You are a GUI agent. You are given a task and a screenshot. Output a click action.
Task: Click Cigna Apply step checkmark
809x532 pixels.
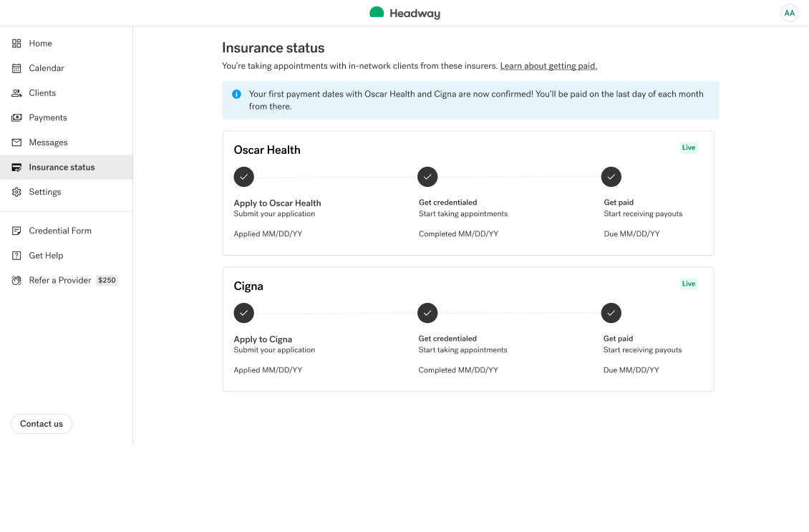pos(244,313)
